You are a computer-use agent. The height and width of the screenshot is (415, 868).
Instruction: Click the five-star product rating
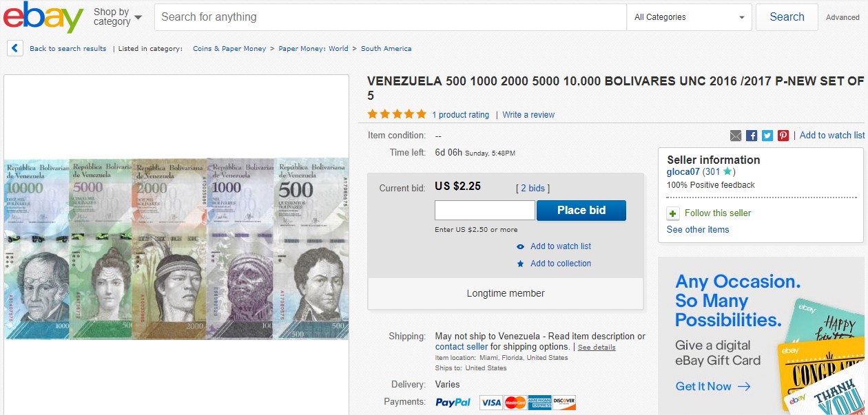click(x=397, y=114)
